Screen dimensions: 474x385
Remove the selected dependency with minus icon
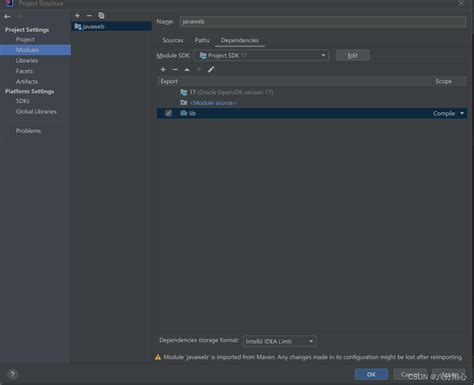[x=175, y=69]
